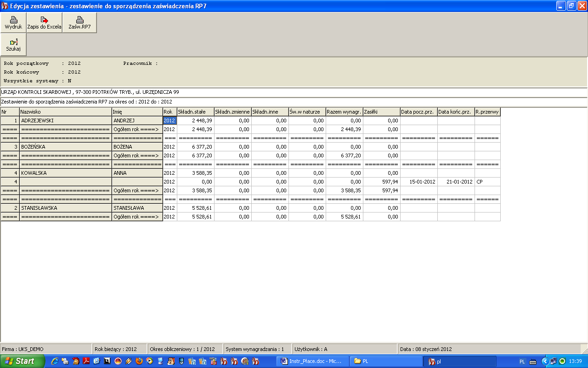Click the Rok column header
This screenshot has height=368, width=588.
point(170,112)
